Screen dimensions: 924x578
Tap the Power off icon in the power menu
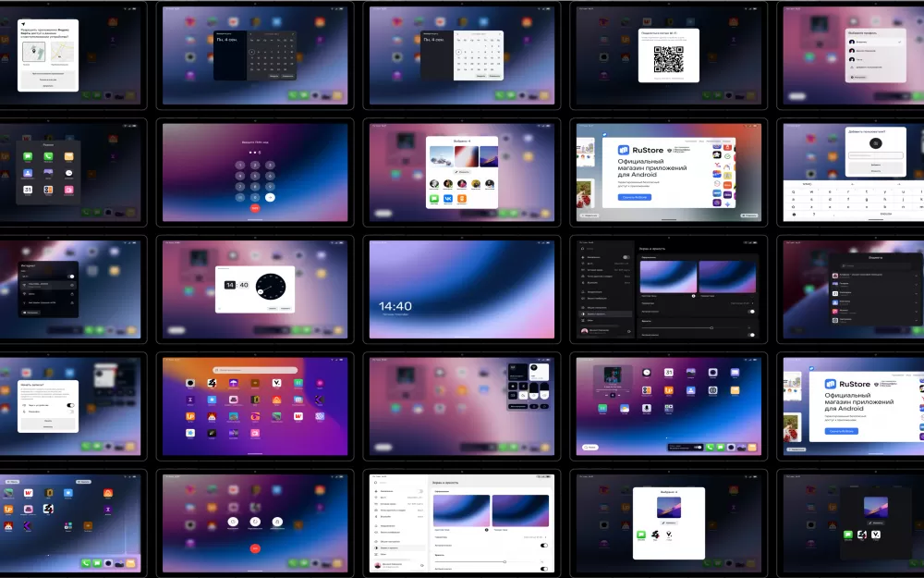(234, 522)
